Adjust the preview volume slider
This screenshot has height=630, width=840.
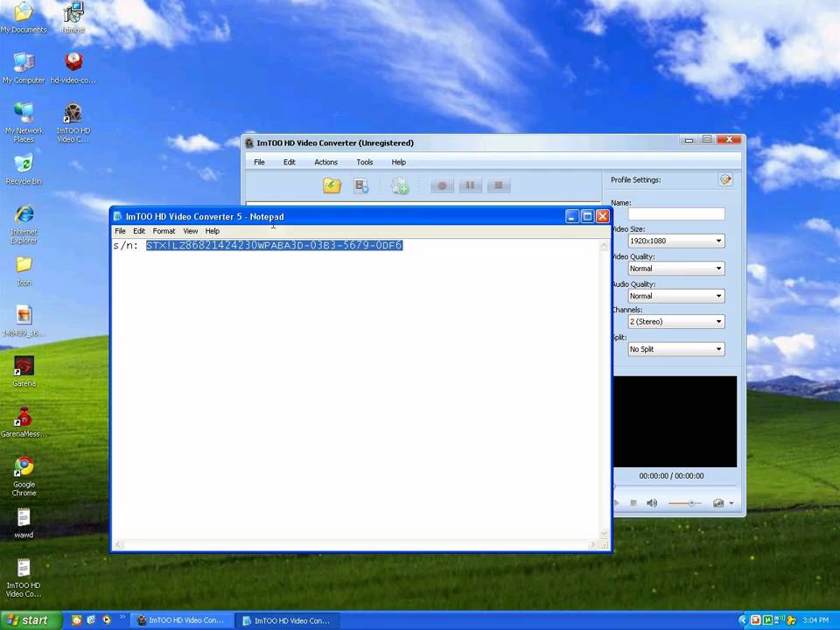pos(684,503)
